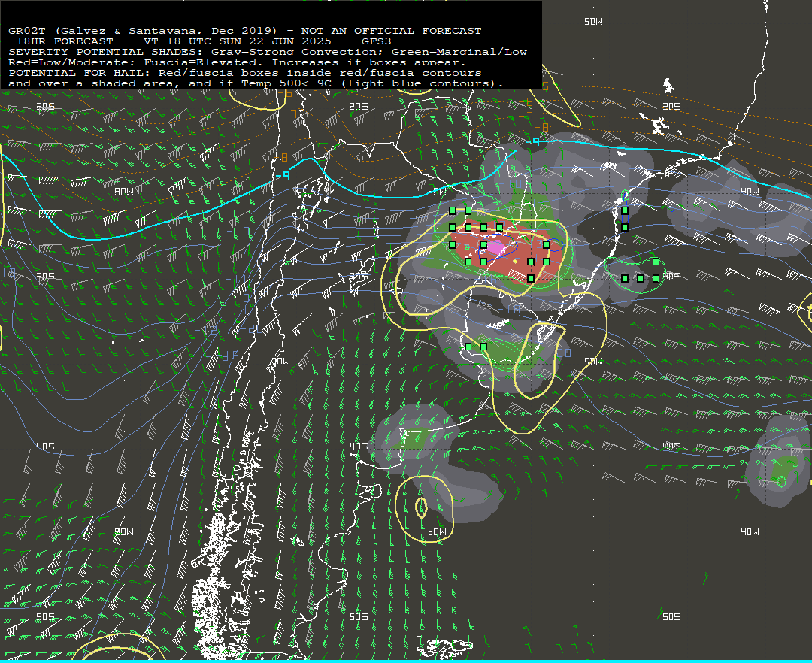Viewport: 812px width, 663px height.
Task: Click the leftmost 20S latitude label
Action: click(x=46, y=106)
